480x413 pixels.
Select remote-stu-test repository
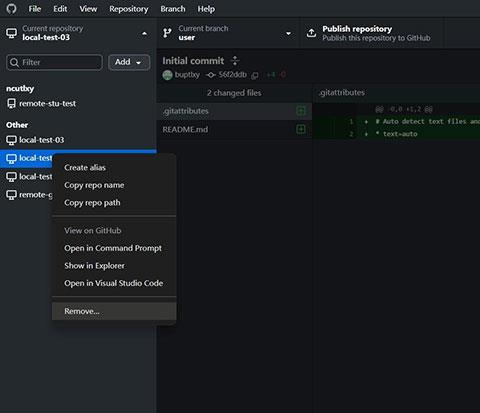(x=78, y=104)
